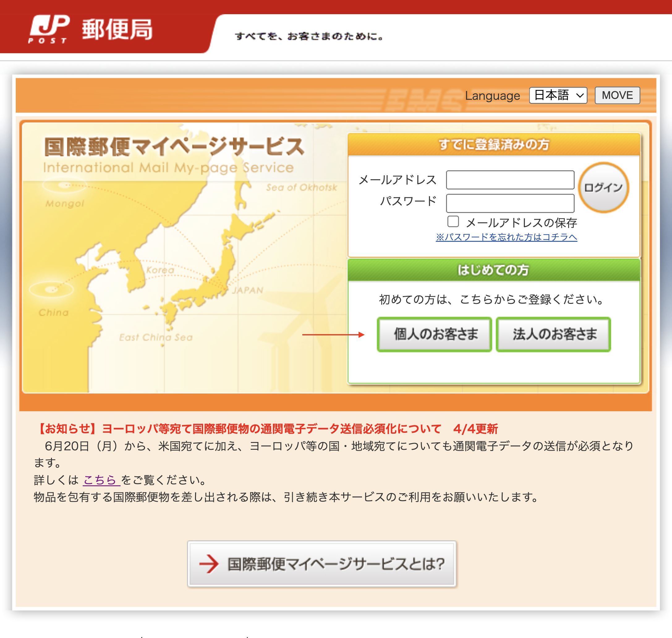Click the Language label

pyautogui.click(x=492, y=96)
